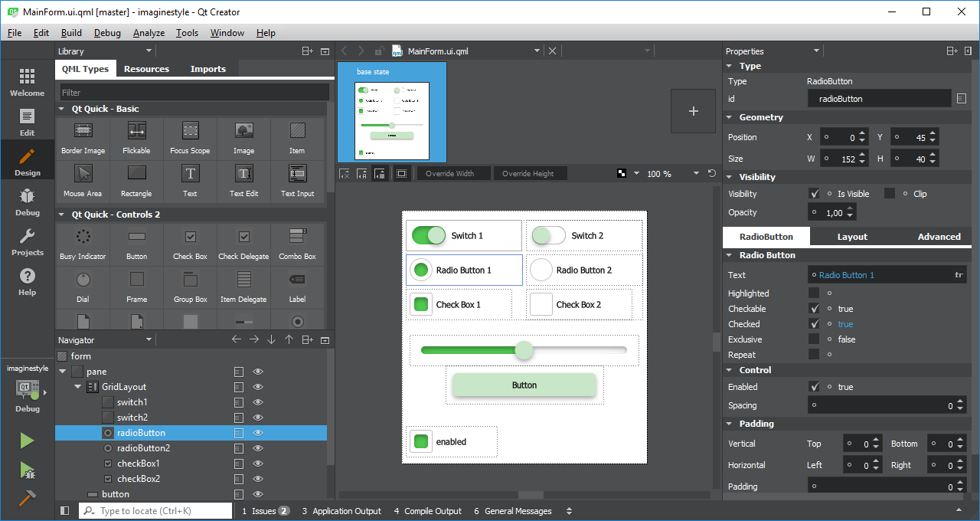Click the Override Width button
Screen dimensions: 980x521
453,173
